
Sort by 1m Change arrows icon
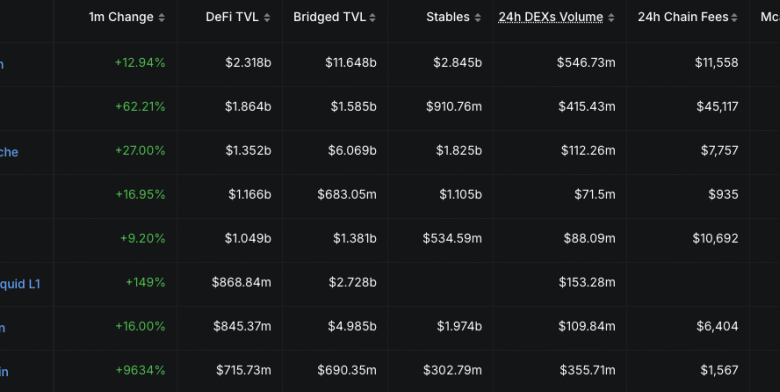(162, 17)
